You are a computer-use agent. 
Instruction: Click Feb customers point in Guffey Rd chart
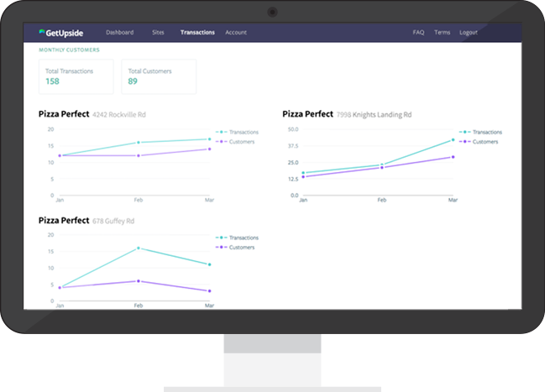coord(139,281)
